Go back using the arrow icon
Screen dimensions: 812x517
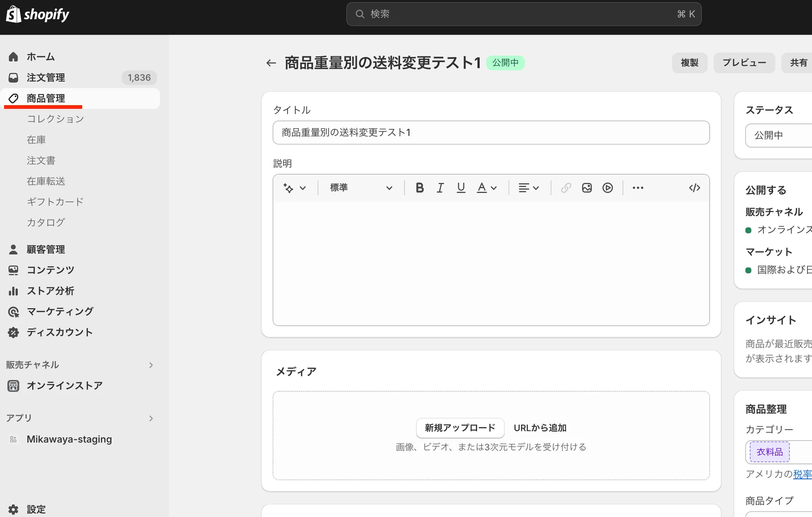[x=271, y=63]
